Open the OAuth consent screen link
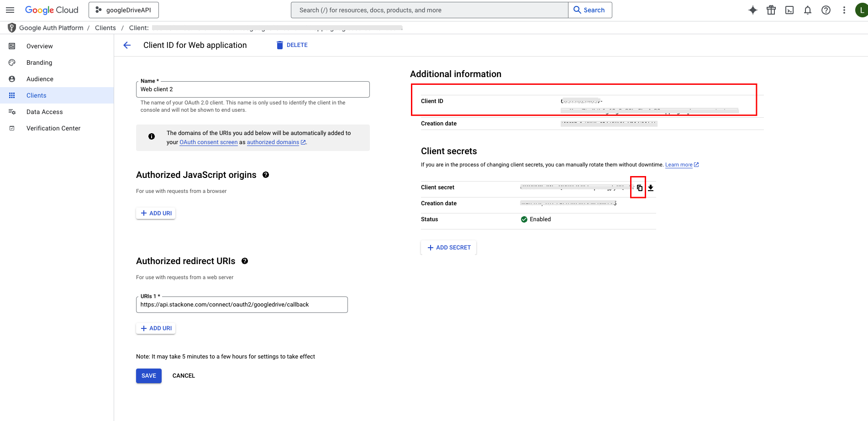 tap(209, 142)
